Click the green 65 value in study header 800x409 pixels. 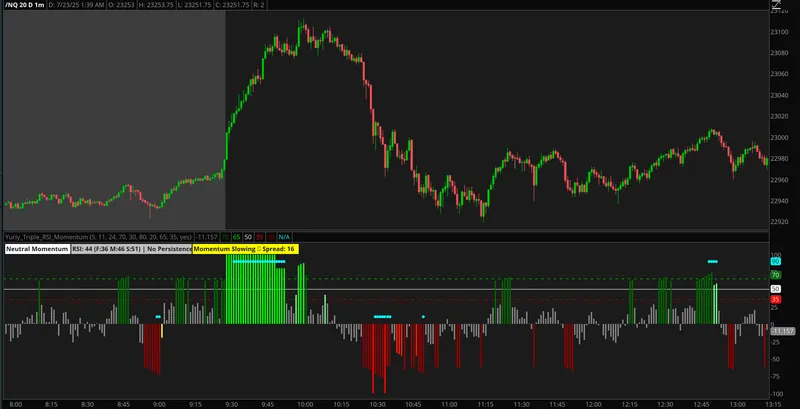(237, 237)
